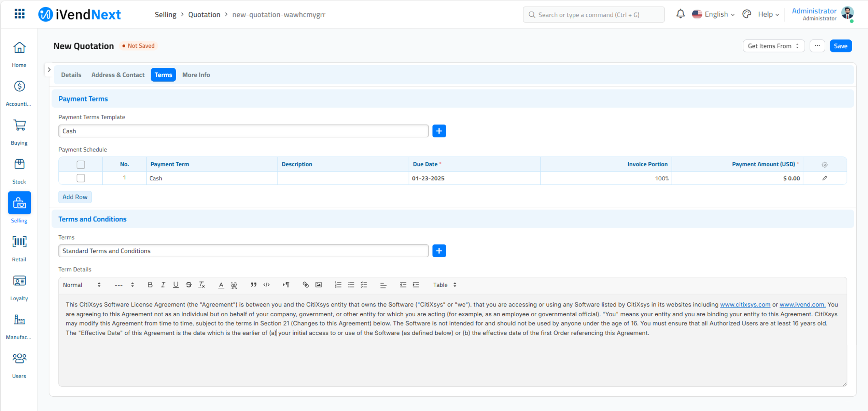Open the Address & Contact tab
868x411 pixels.
118,74
